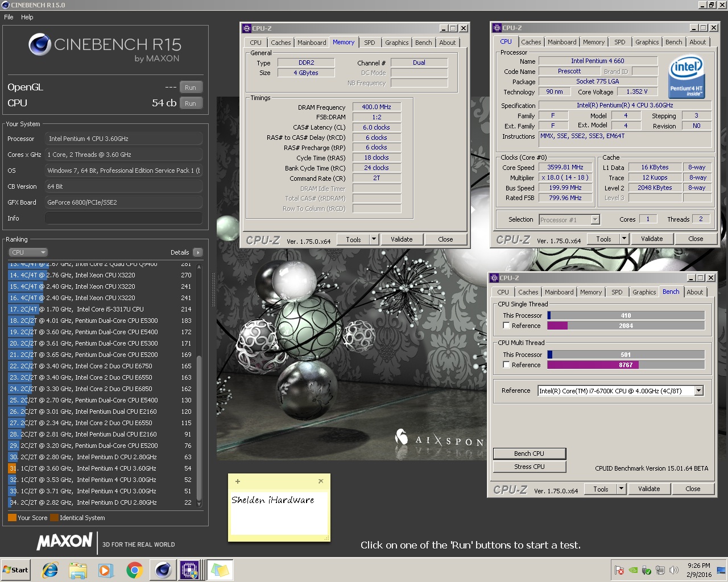The image size is (728, 582).
Task: Open the Ranking CPU dropdown
Action: point(27,252)
